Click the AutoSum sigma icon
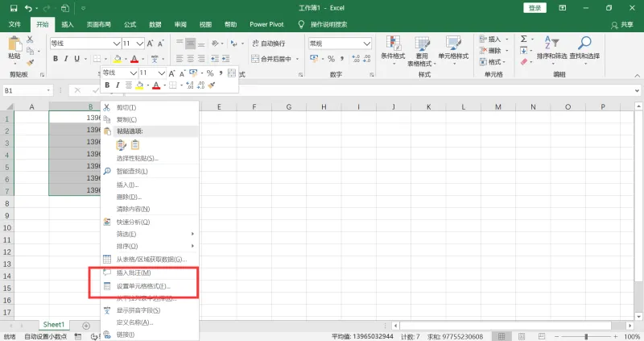This screenshot has height=341, width=644. [x=524, y=39]
